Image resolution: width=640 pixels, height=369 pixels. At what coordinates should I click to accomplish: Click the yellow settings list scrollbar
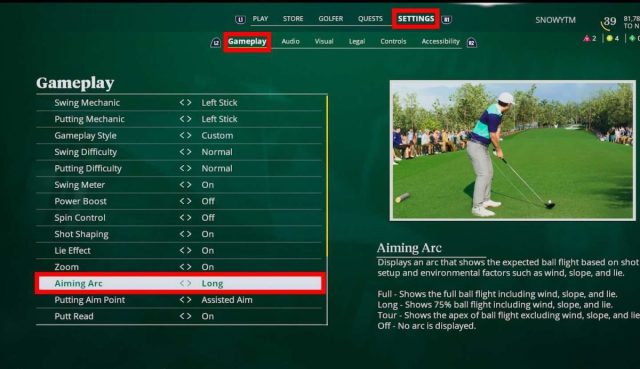(x=327, y=176)
